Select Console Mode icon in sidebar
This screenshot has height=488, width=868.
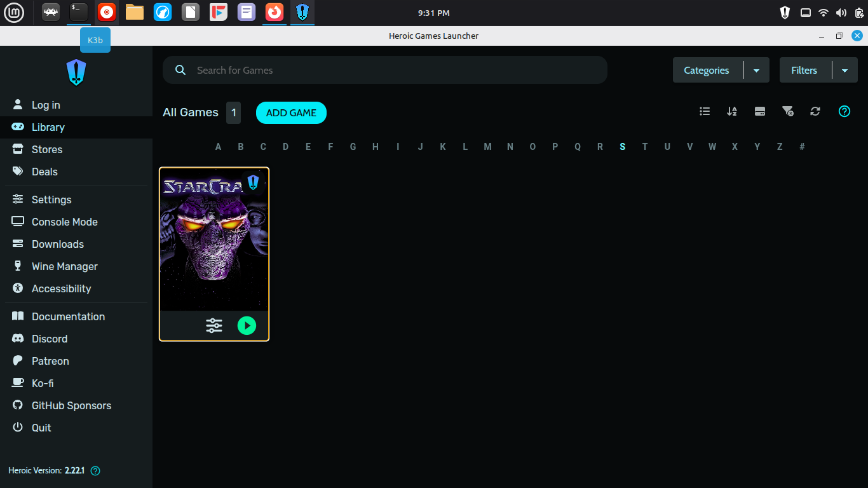click(x=18, y=222)
